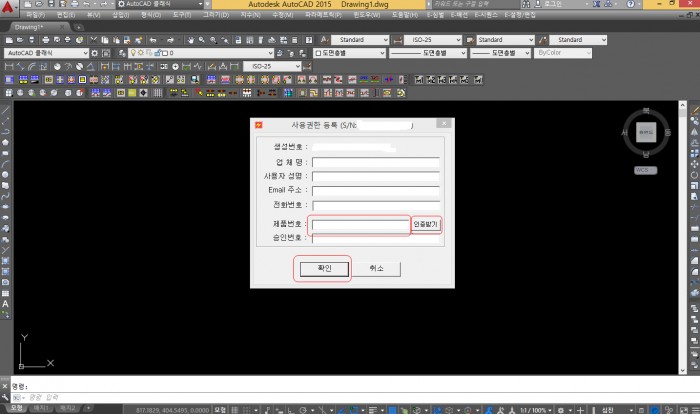The image size is (700, 414).
Task: Click the Circle tool in draw toolbar
Action: [5, 175]
